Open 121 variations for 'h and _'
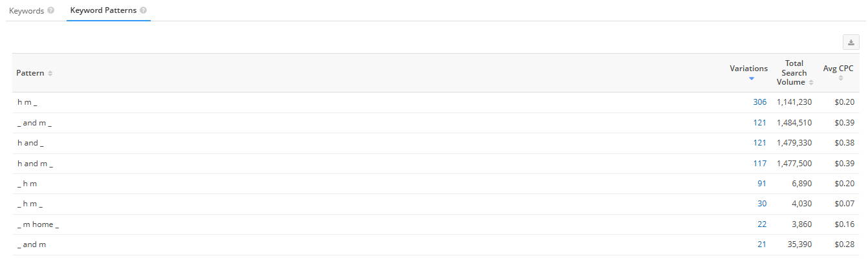868x260 pixels. point(759,142)
